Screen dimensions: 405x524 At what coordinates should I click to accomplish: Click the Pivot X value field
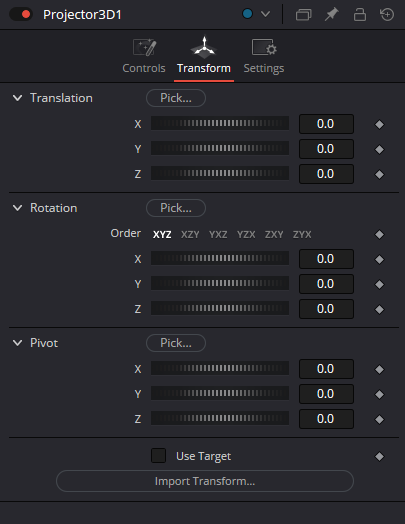[x=326, y=369]
